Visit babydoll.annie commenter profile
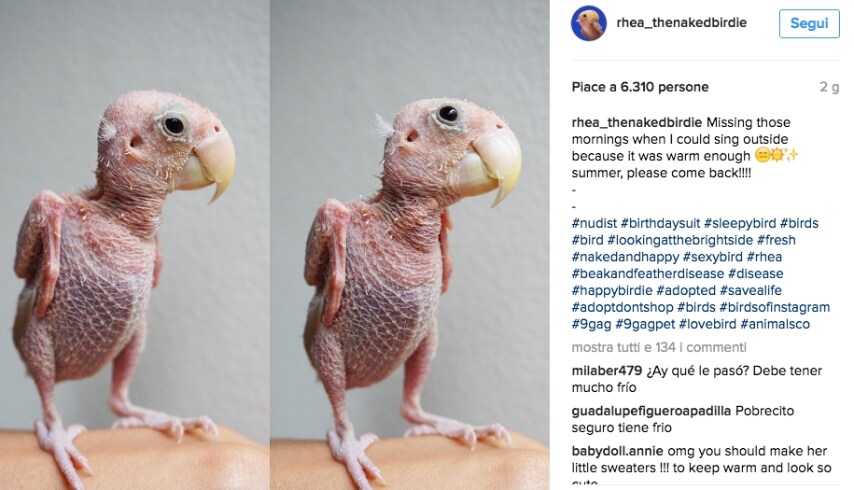854x490 pixels. tap(617, 451)
